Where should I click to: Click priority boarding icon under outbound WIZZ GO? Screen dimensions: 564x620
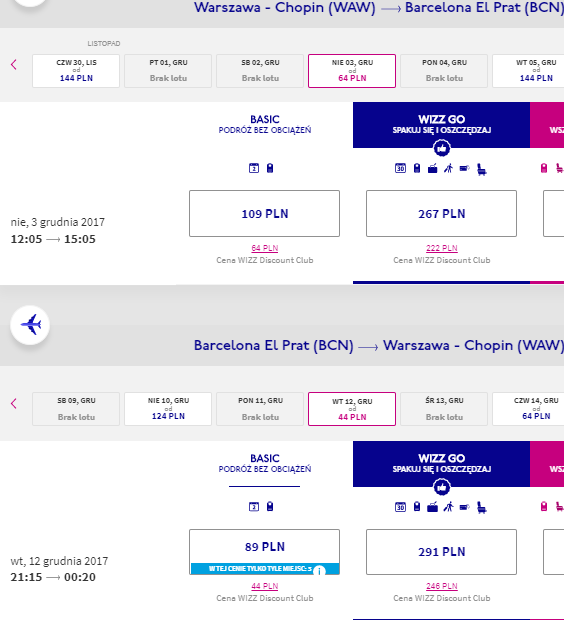449,168
